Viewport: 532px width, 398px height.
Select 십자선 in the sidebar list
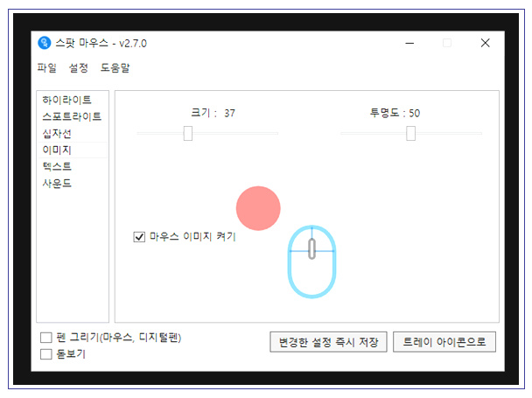[x=73, y=133]
